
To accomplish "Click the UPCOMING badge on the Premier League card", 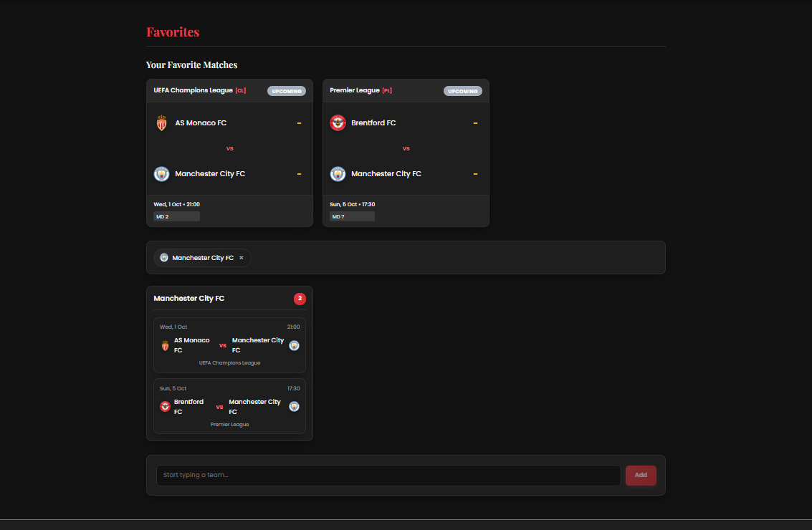I will [462, 91].
